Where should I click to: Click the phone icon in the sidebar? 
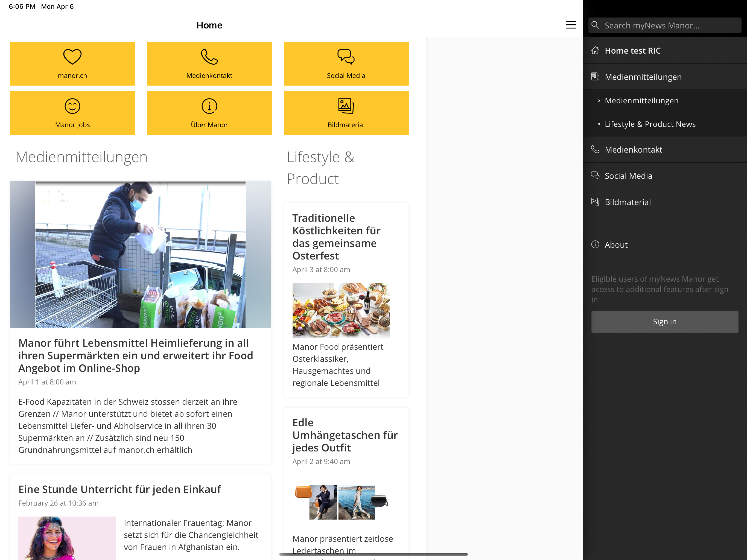[595, 149]
